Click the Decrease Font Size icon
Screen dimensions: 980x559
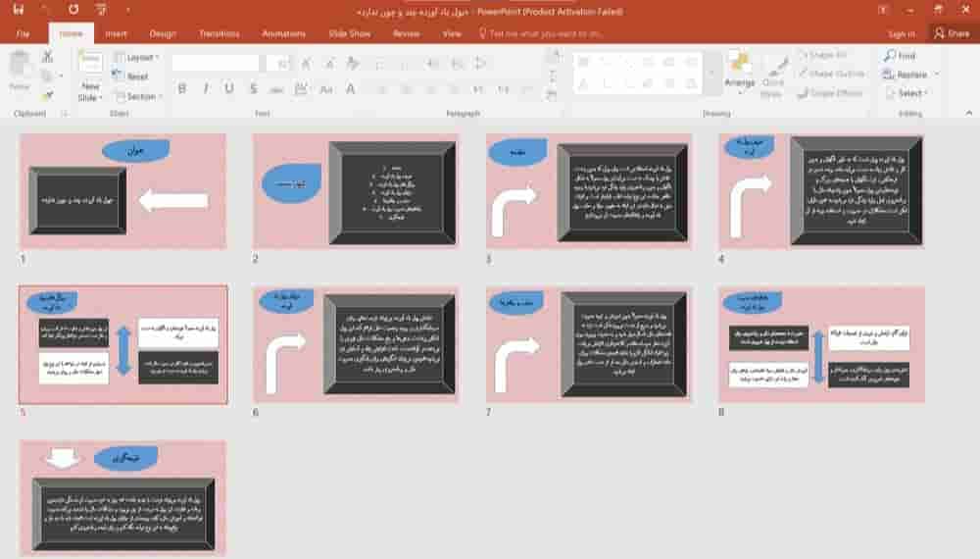click(329, 63)
